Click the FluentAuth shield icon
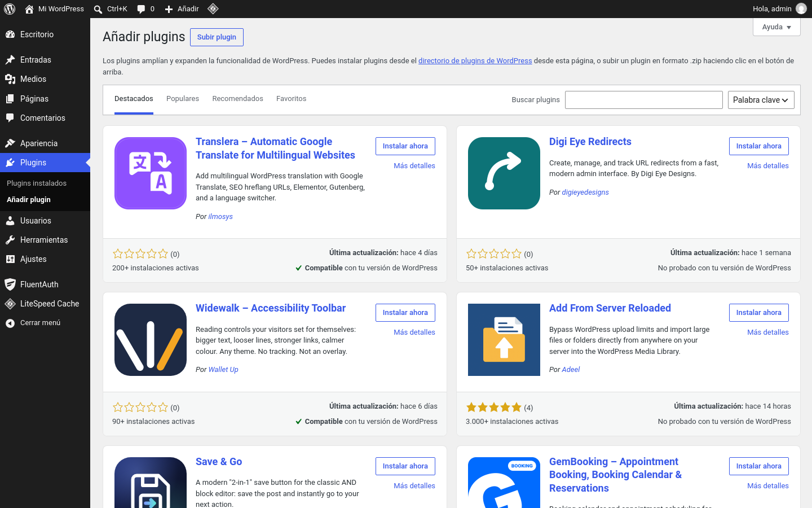 coord(10,284)
